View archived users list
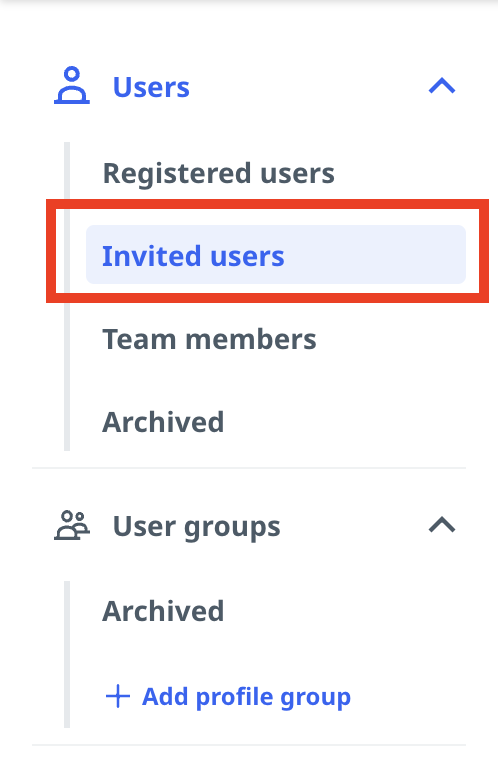The image size is (498, 774). 163,423
